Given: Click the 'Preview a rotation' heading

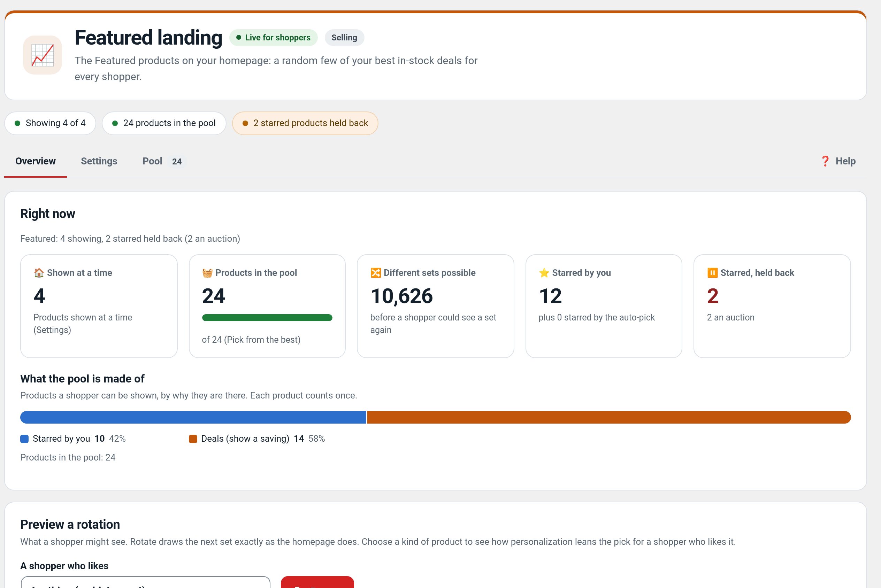Looking at the screenshot, I should coord(70,524).
